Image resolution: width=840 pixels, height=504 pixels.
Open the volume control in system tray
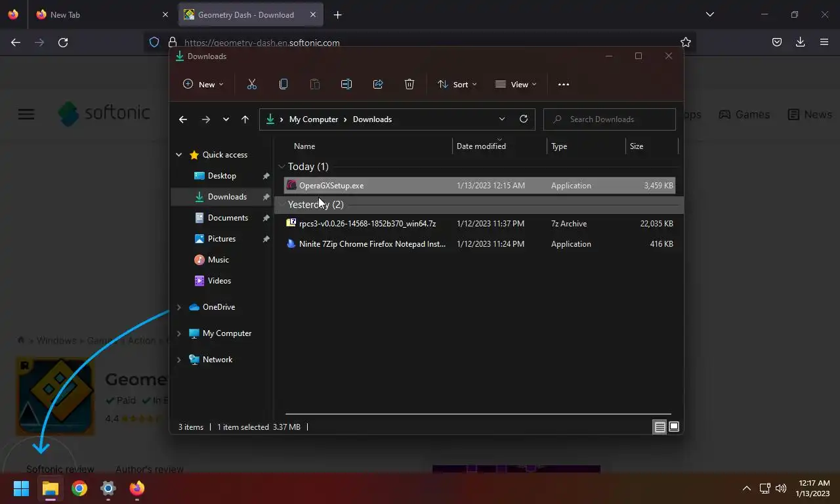tap(781, 488)
